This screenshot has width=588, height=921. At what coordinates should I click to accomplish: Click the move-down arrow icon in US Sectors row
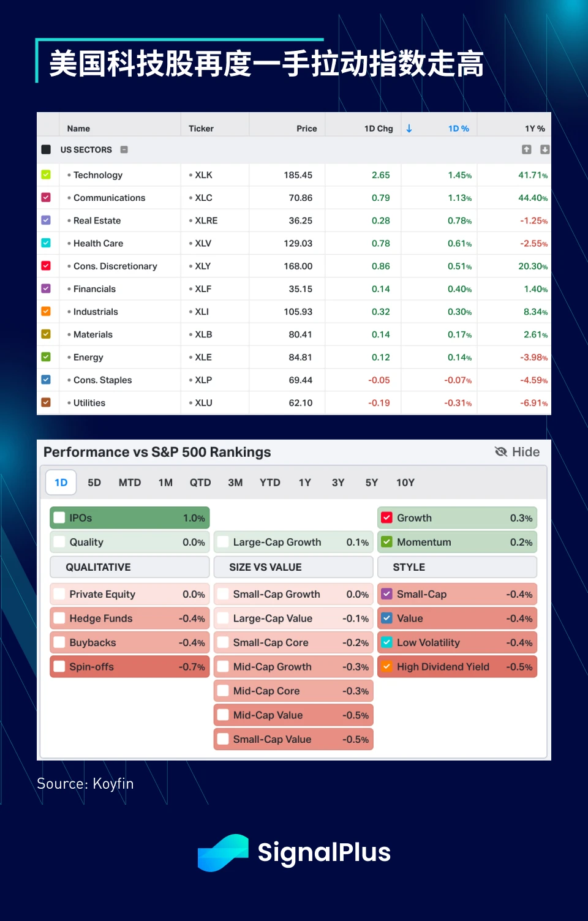(545, 149)
